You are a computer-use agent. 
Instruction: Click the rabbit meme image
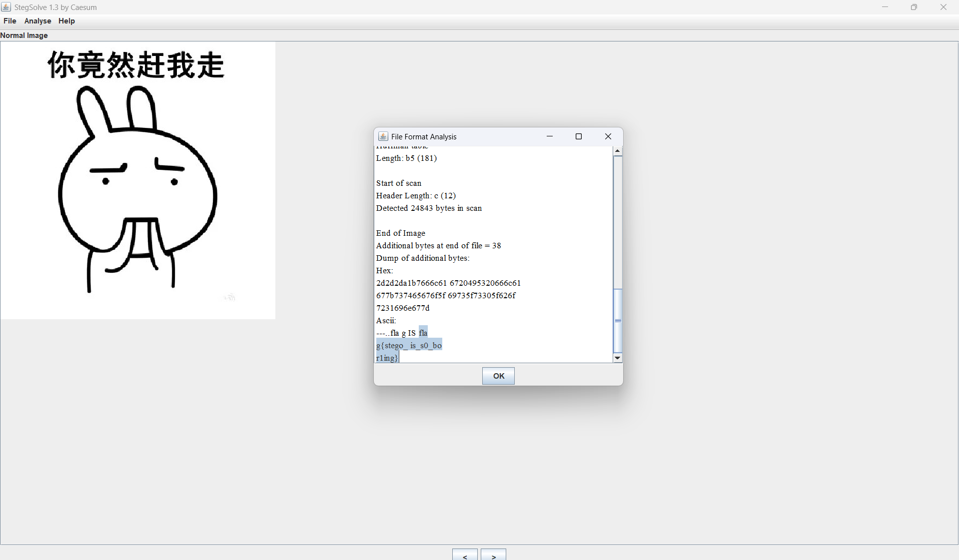(138, 180)
